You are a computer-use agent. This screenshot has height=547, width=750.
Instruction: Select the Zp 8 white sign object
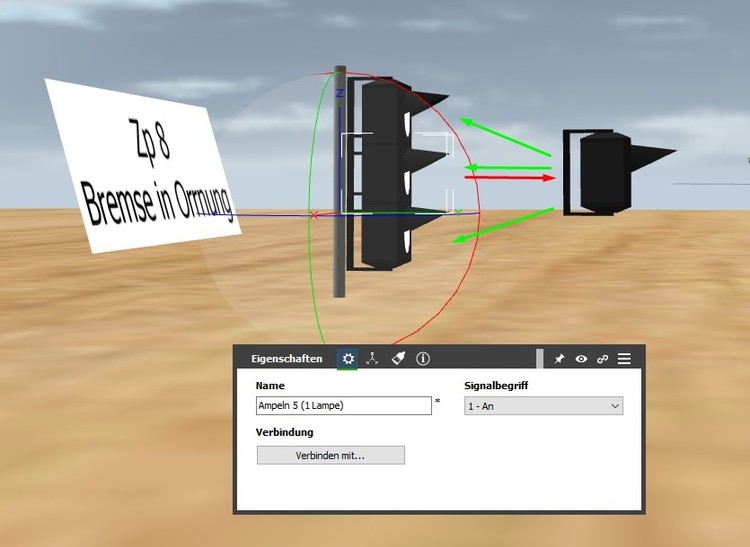click(x=143, y=165)
